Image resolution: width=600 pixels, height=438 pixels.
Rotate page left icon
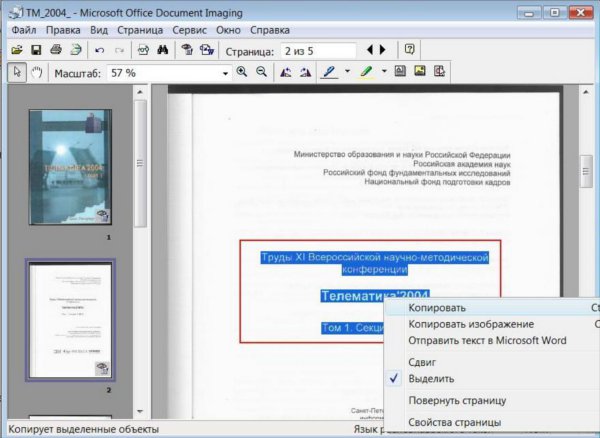pyautogui.click(x=285, y=72)
